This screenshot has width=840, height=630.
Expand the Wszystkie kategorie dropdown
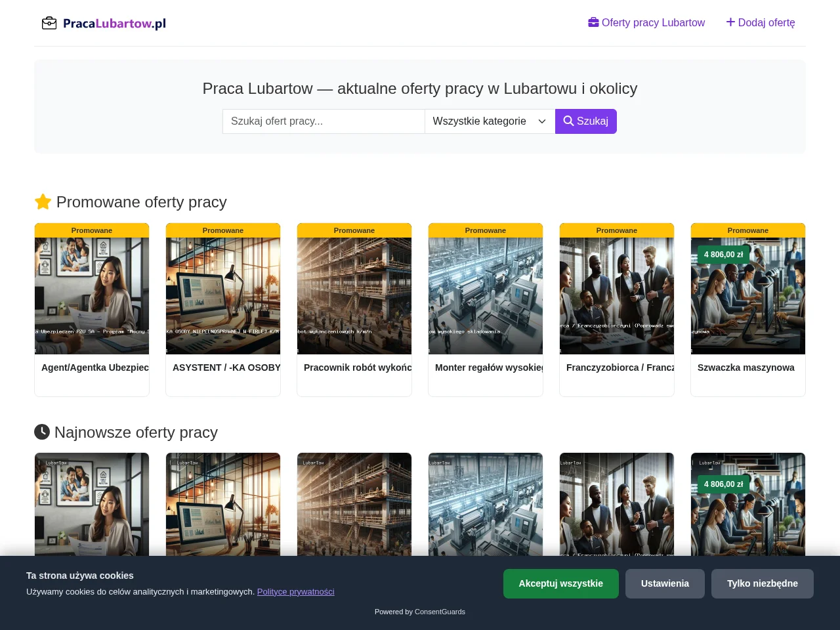click(490, 121)
